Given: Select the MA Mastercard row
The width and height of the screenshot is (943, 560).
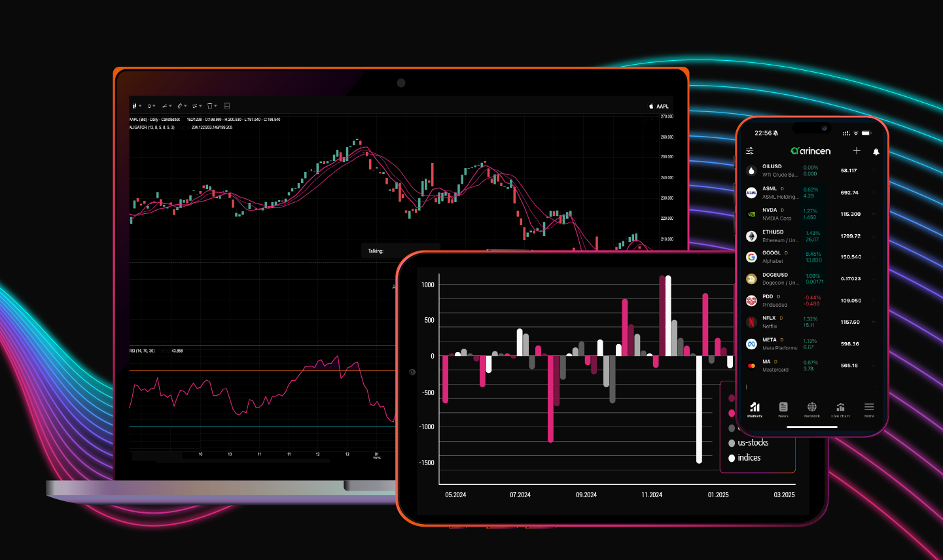Looking at the screenshot, I should [x=811, y=365].
